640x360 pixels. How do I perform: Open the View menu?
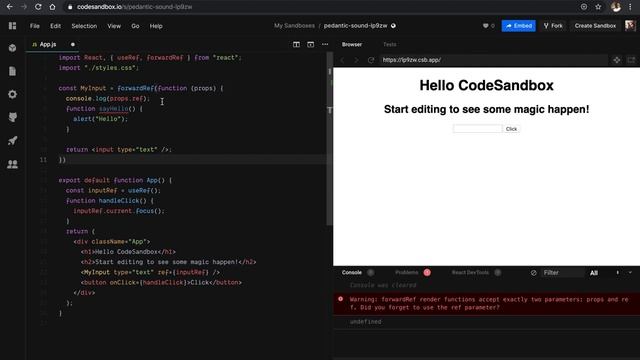click(114, 26)
